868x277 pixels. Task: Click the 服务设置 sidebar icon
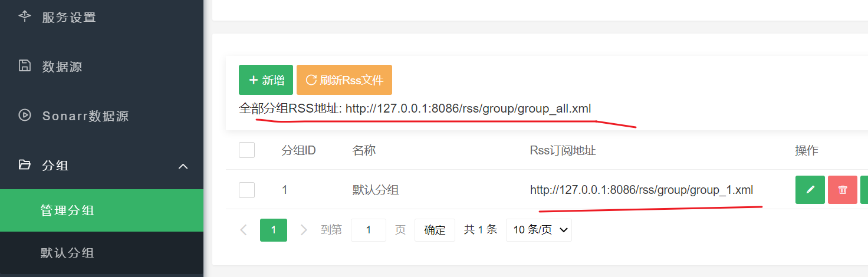(x=25, y=16)
